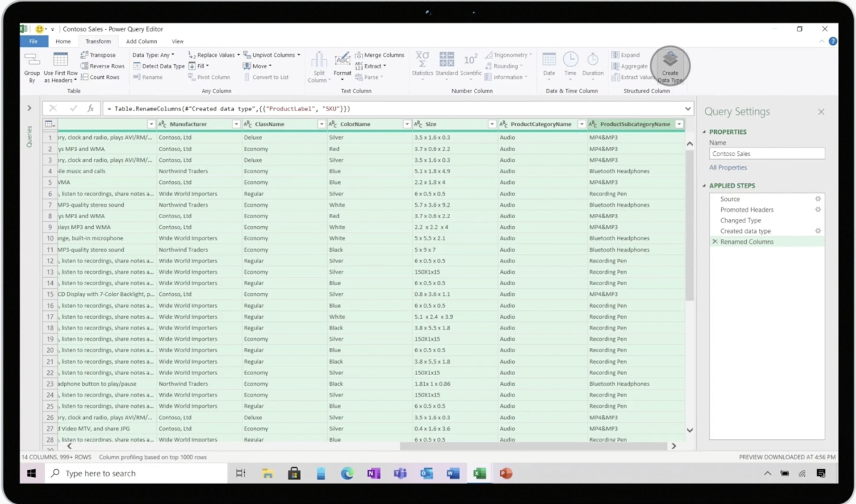
Task: Open Microsoft Edge from taskbar
Action: 347,473
